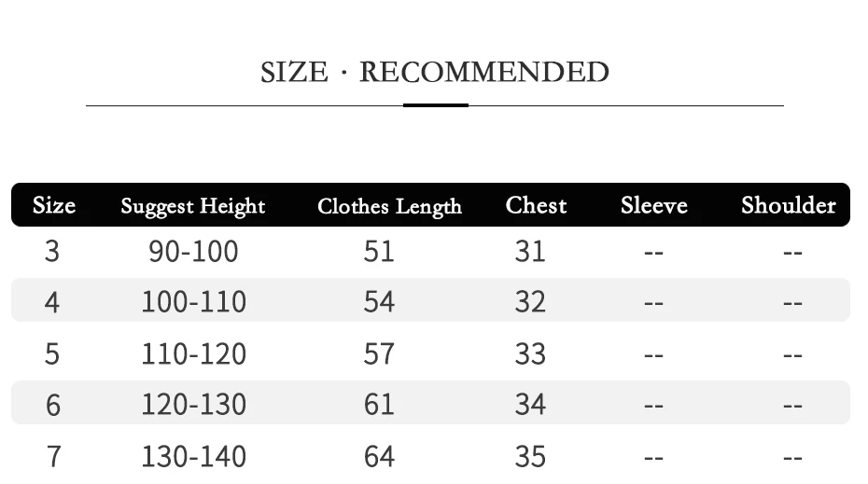This screenshot has width=868, height=484.
Task: Select size 6 row label
Action: (52, 405)
